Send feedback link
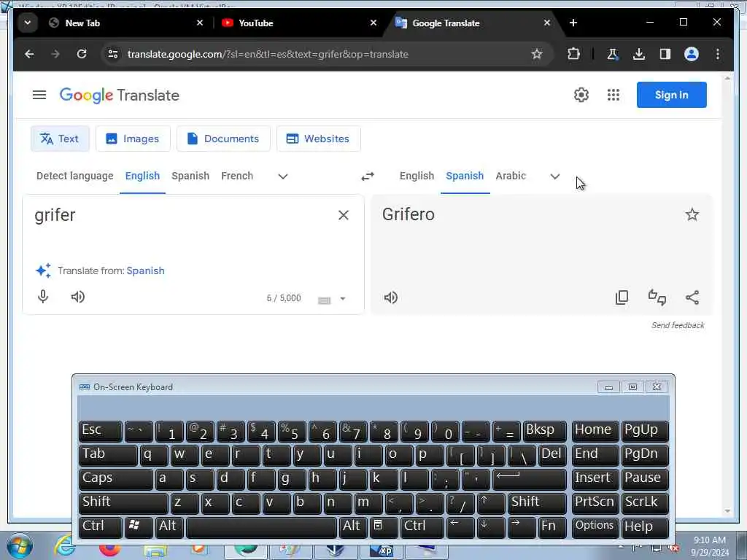 pyautogui.click(x=678, y=325)
